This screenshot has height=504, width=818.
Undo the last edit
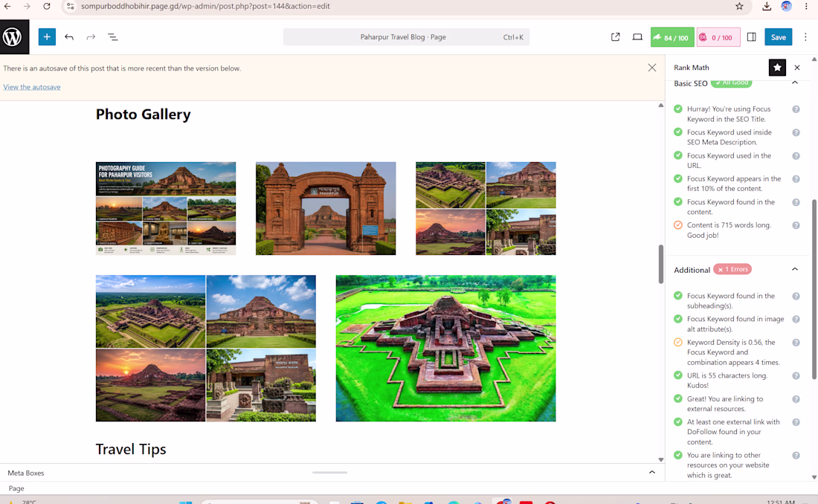coord(69,37)
